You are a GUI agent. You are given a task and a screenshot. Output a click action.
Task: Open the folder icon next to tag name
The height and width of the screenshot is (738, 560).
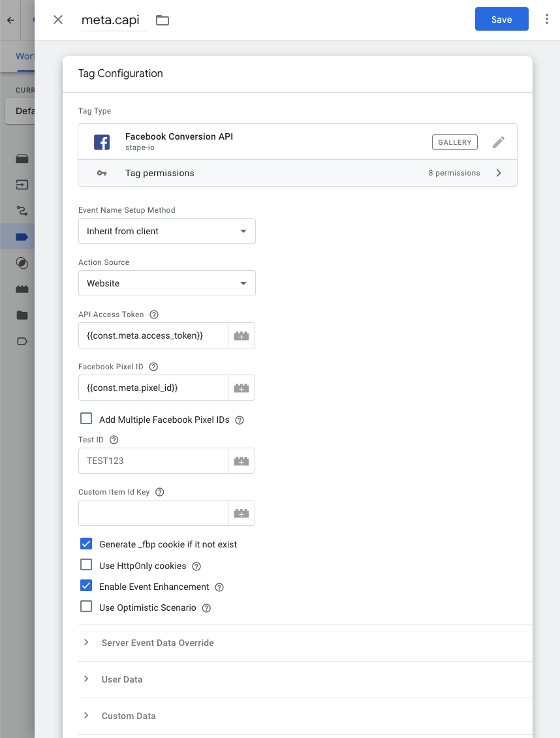[x=163, y=20]
